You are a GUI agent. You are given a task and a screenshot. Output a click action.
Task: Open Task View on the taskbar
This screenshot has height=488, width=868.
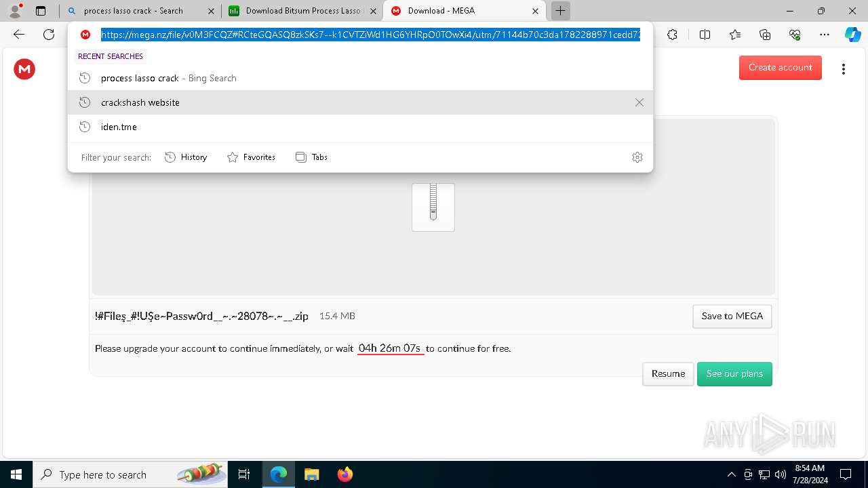(x=244, y=474)
